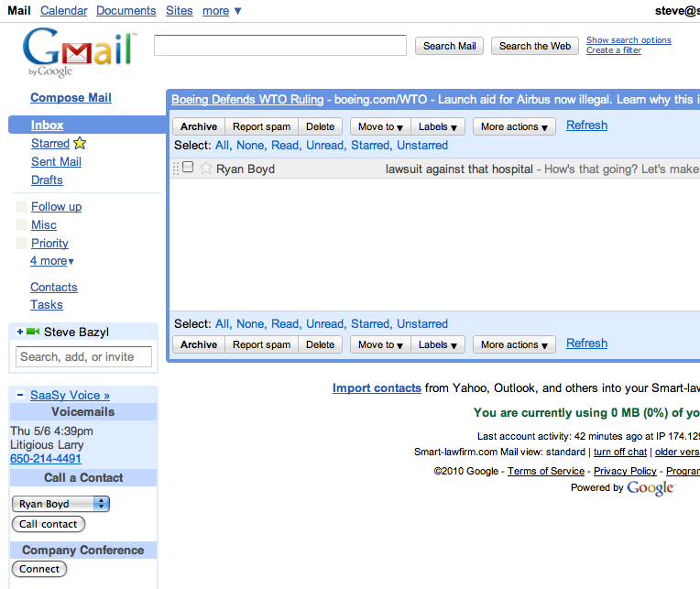This screenshot has width=700, height=589.
Task: Open the Sent Mail folder
Action: click(x=56, y=161)
